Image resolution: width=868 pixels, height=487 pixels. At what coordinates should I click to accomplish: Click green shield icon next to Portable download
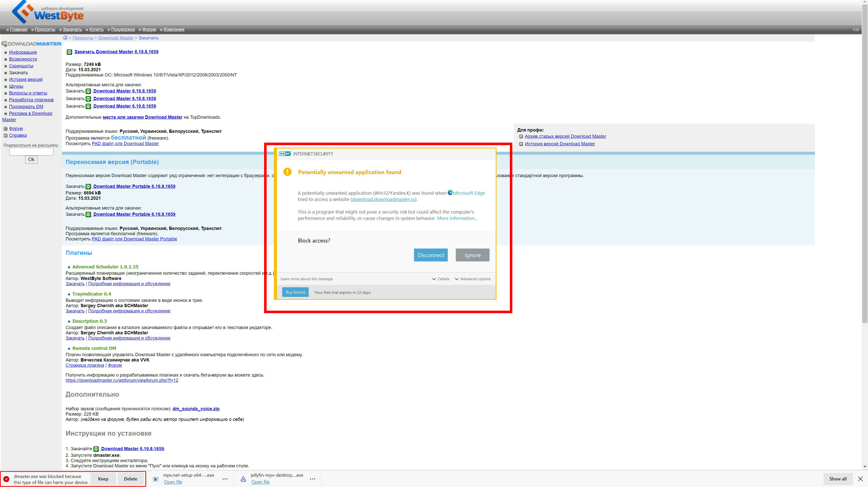pyautogui.click(x=88, y=186)
